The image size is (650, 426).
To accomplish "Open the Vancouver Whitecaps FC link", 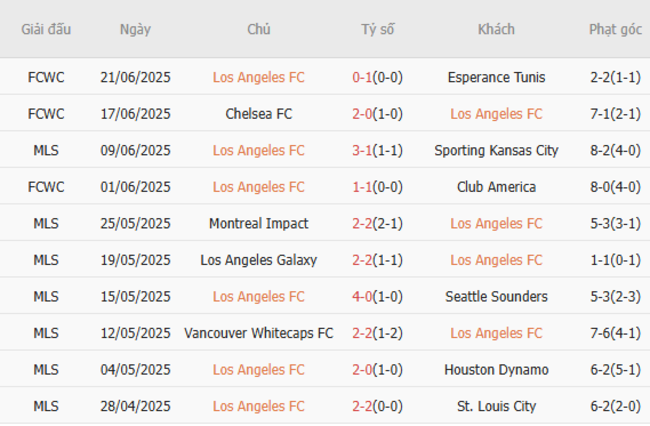I will 258,333.
